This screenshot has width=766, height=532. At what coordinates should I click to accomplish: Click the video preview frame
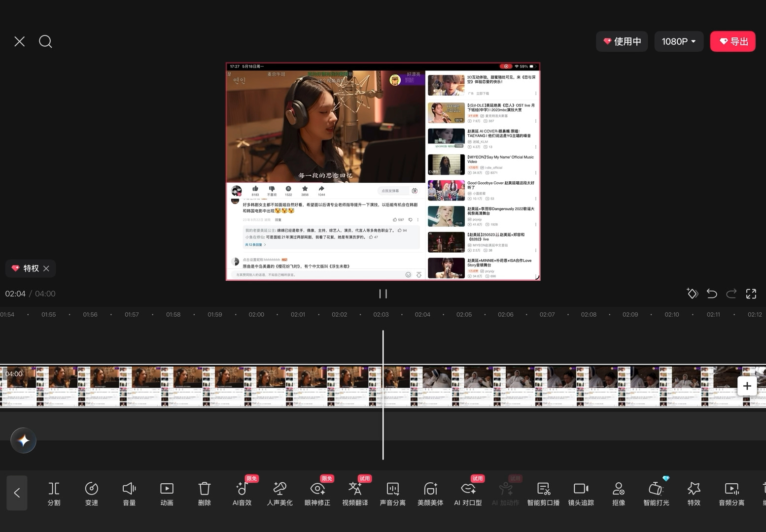pos(383,171)
